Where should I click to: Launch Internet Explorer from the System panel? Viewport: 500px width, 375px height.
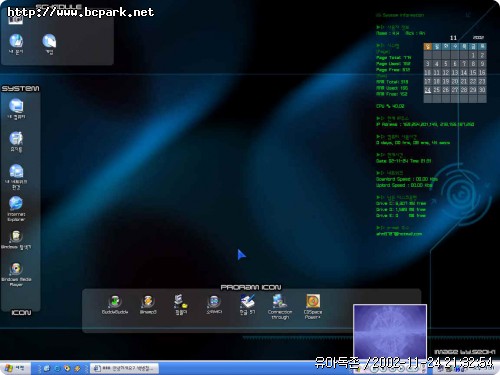pyautogui.click(x=16, y=209)
